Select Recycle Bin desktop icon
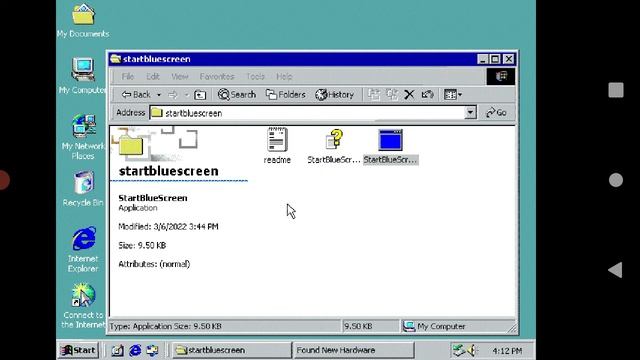The width and height of the screenshot is (640, 360). coord(83,189)
